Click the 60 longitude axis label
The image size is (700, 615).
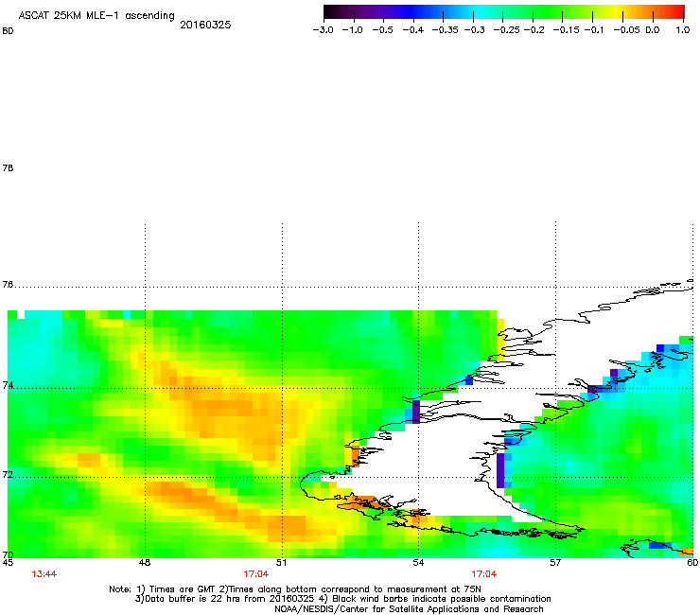pyautogui.click(x=692, y=563)
